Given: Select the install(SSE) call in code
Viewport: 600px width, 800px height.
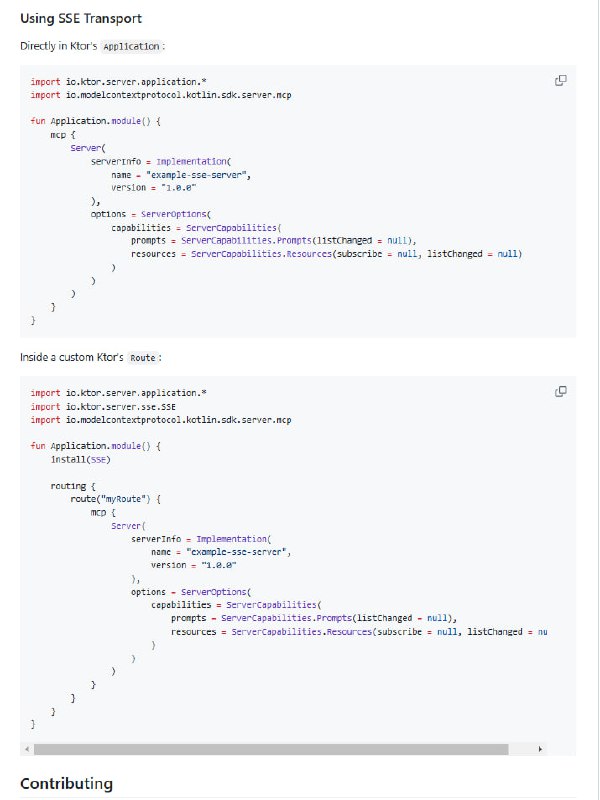Looking at the screenshot, I should (x=80, y=460).
